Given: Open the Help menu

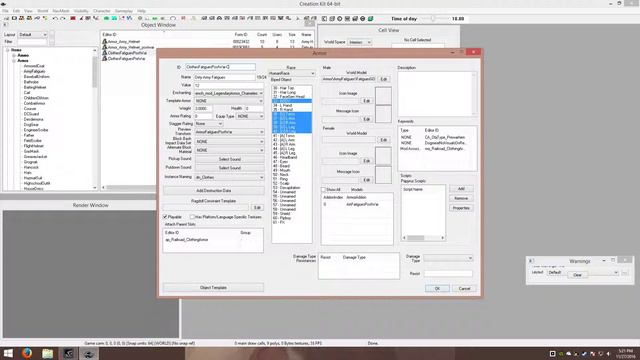Looking at the screenshot, I should tap(141, 11).
